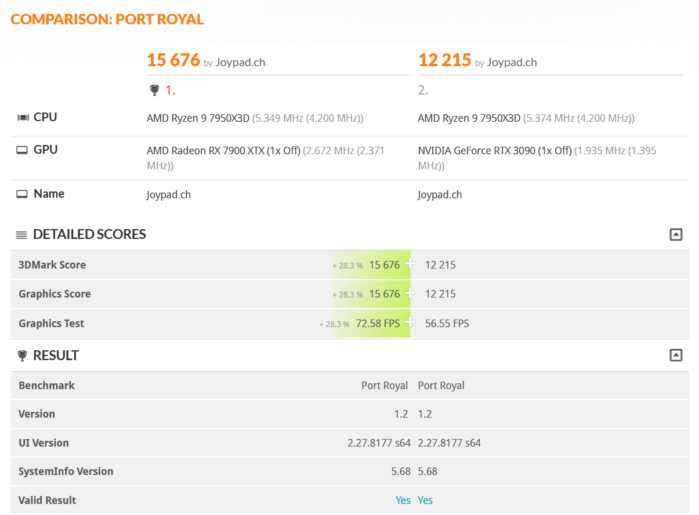Viewport: 699px width, 515px height.
Task: Collapse the Detailed Scores section
Action: [x=676, y=235]
